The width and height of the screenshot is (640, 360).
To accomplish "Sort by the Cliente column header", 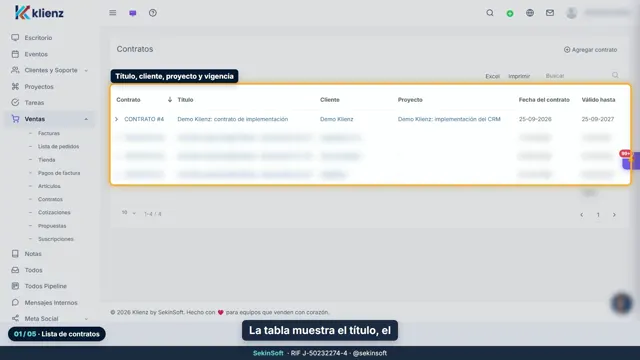I will (x=330, y=100).
